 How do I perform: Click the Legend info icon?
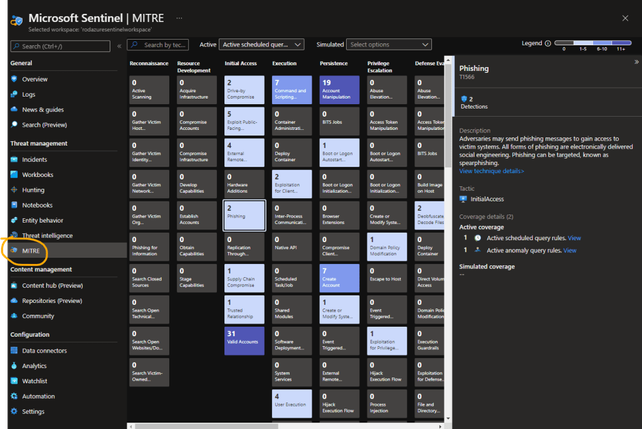[x=548, y=43]
